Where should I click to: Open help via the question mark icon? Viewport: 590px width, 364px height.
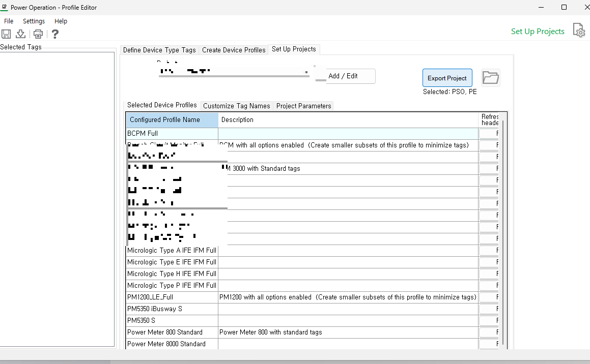(x=55, y=34)
